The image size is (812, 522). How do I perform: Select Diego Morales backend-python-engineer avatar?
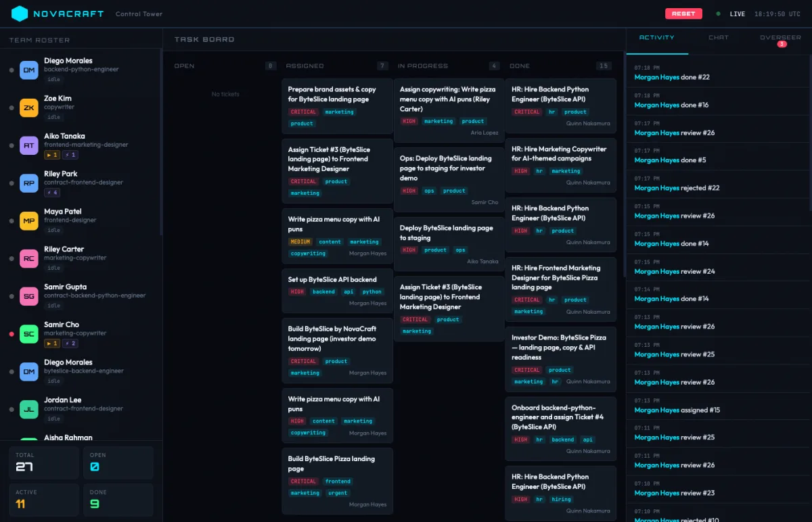click(29, 70)
